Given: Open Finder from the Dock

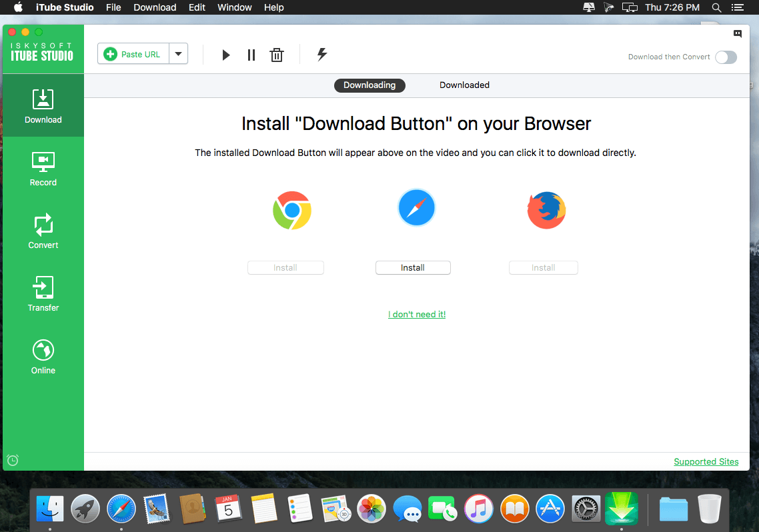Looking at the screenshot, I should pos(50,509).
